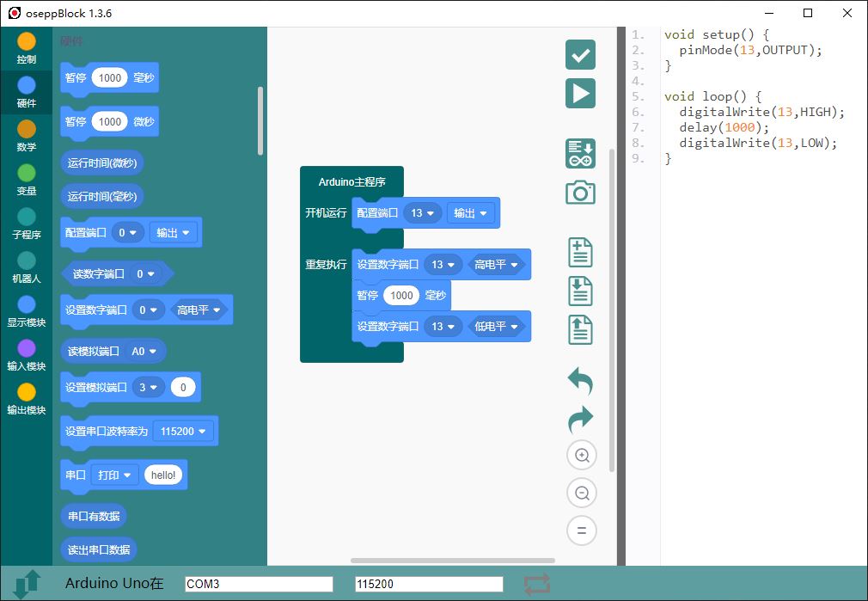Click the COM3 port input field
Image resolution: width=868 pixels, height=601 pixels.
[x=259, y=585]
